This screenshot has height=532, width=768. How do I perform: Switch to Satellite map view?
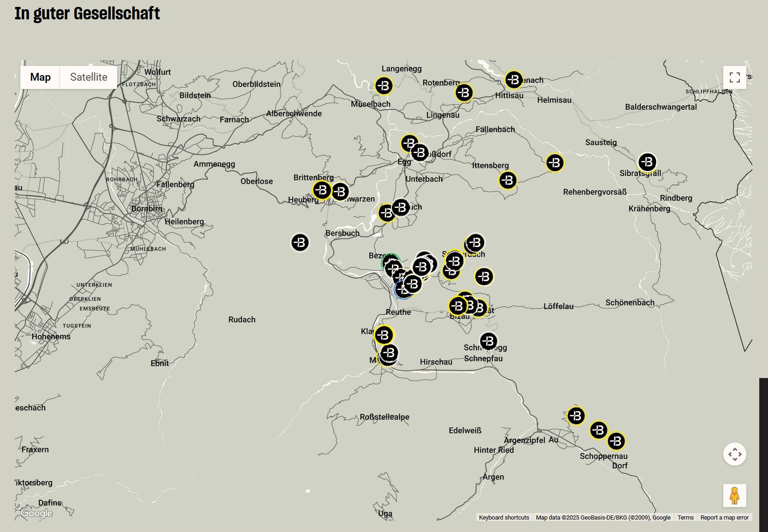point(89,77)
